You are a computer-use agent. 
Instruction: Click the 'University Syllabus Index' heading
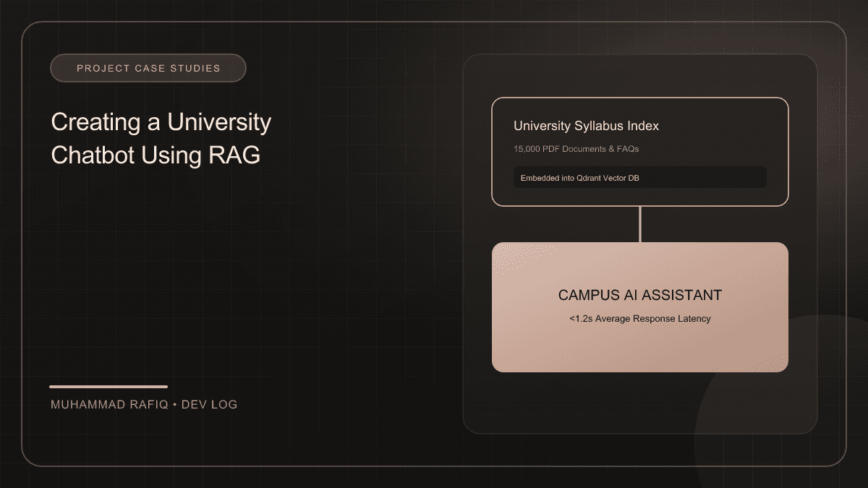(586, 126)
